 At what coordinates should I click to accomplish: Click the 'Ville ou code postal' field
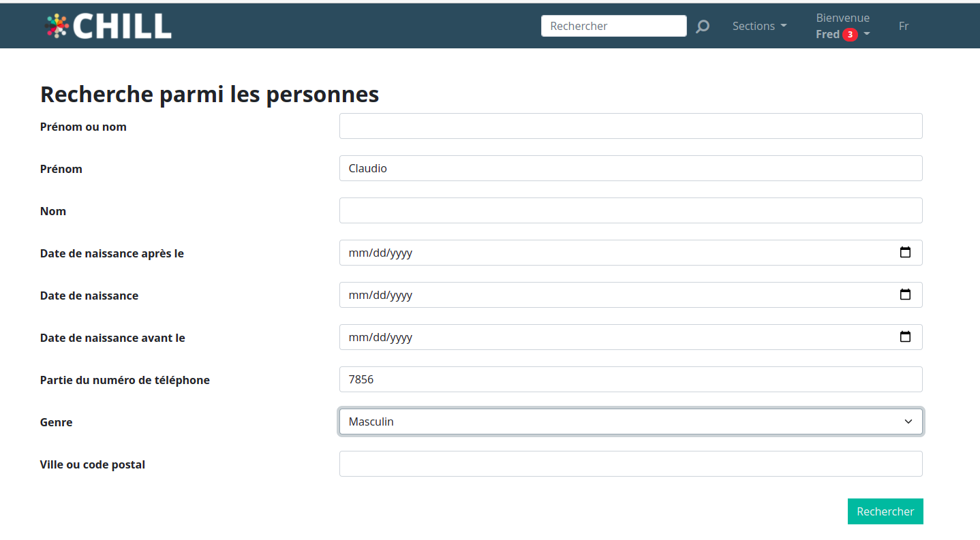(630, 464)
